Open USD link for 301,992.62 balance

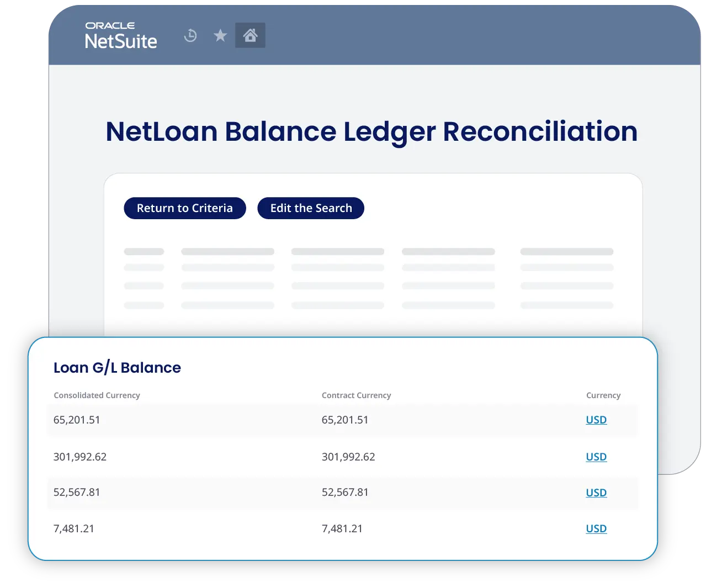coord(596,457)
